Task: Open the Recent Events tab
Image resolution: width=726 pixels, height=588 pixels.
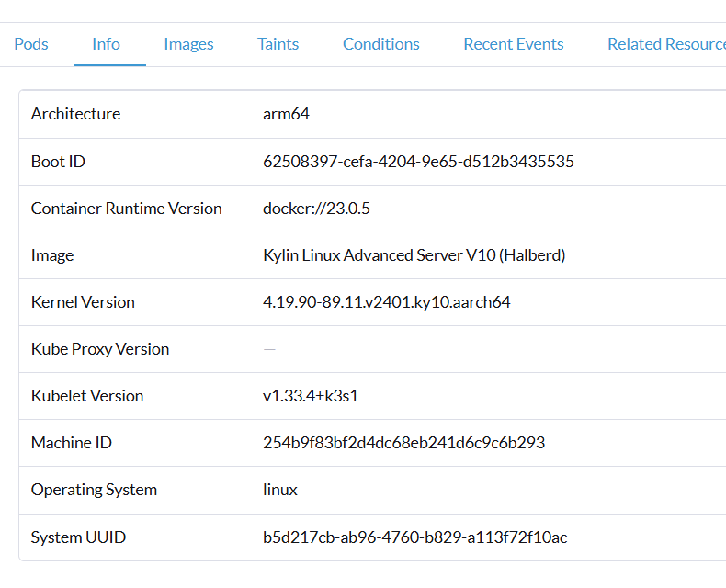Action: click(513, 44)
